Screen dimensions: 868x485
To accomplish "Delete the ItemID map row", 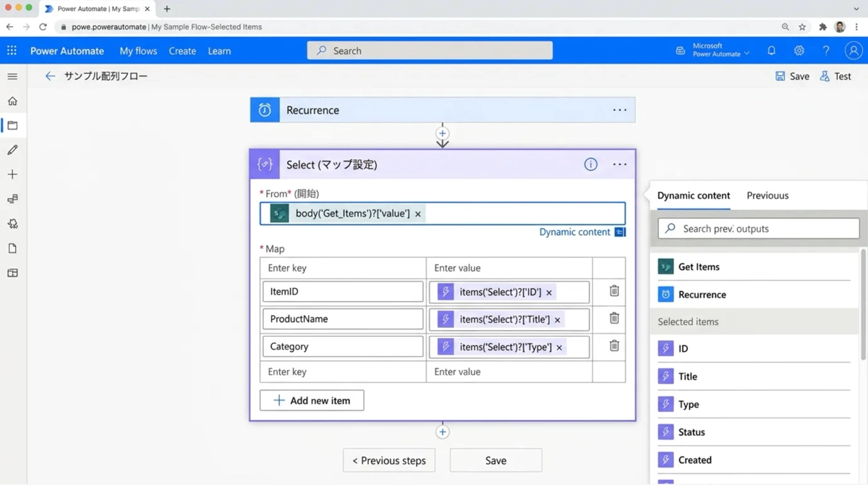I will (x=613, y=291).
